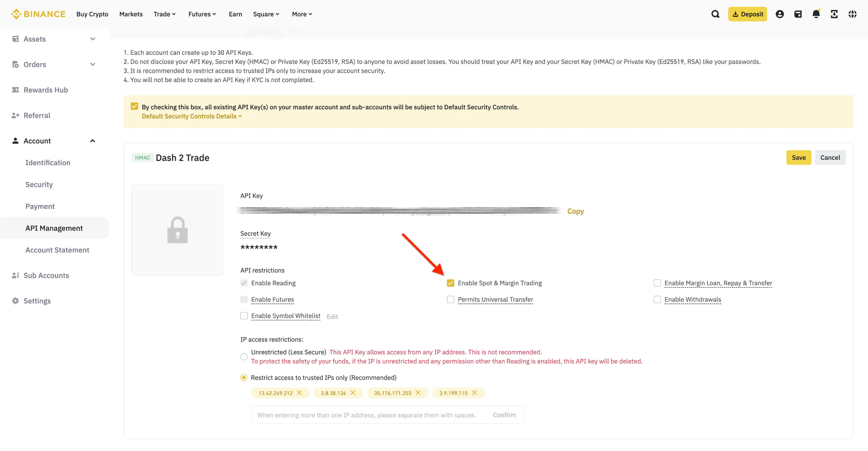Screen dimensions: 868x451
Task: Click the Sub Accounts sidebar label
Action: [46, 275]
